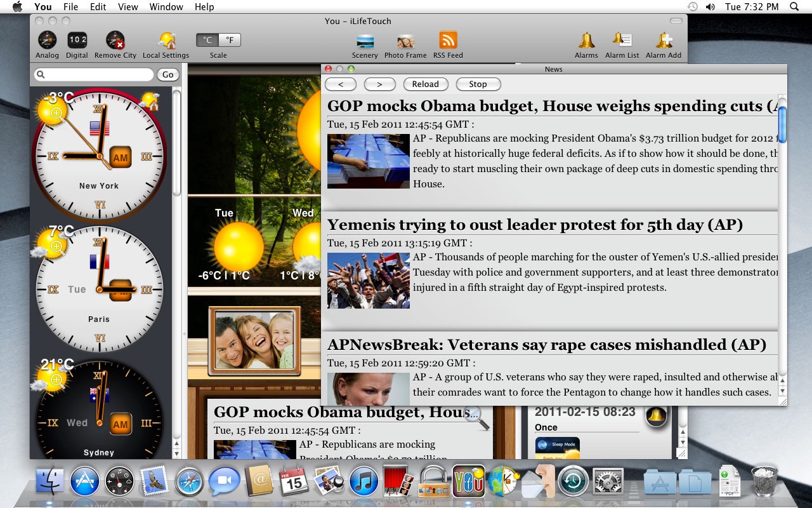
Task: Open the GOP mocks Obama budget headline
Action: [x=552, y=106]
